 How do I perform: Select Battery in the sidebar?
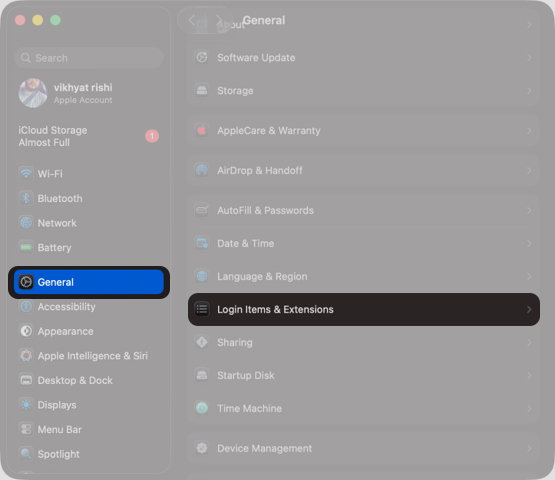[89, 247]
